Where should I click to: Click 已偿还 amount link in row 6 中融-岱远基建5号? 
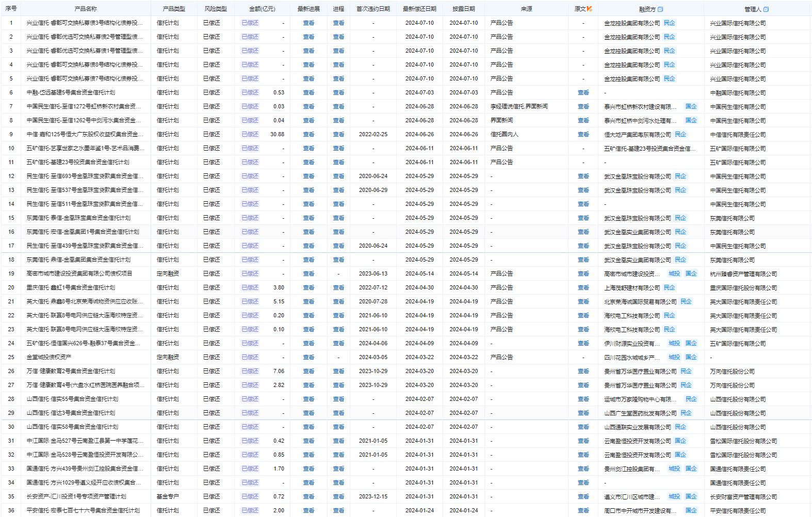[250, 93]
